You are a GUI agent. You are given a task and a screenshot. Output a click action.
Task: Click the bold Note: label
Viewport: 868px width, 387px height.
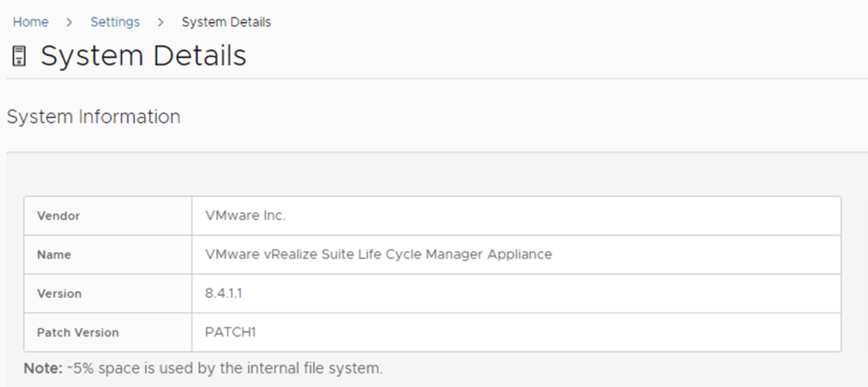41,369
